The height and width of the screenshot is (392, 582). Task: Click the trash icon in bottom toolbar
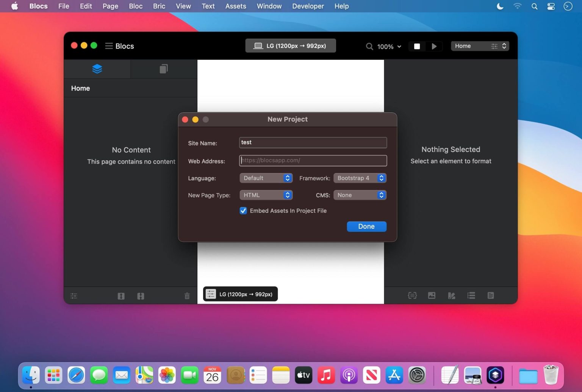[x=187, y=296]
